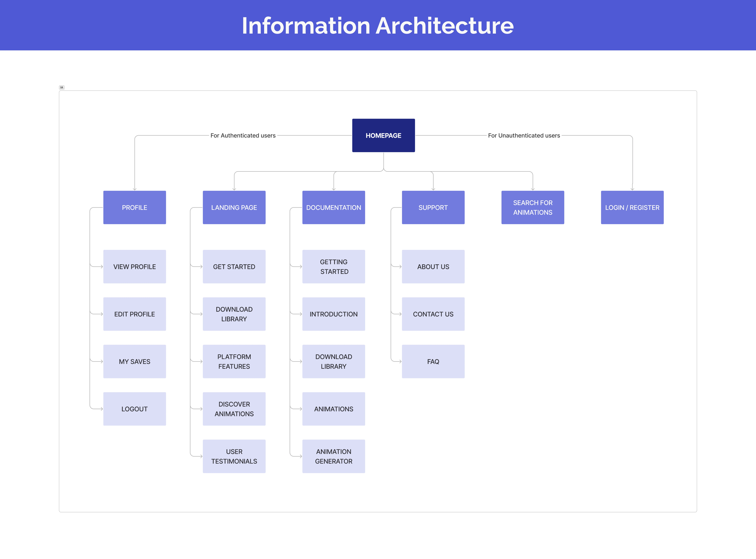The height and width of the screenshot is (559, 756).
Task: Click the GET STARTED box
Action: coord(234,267)
